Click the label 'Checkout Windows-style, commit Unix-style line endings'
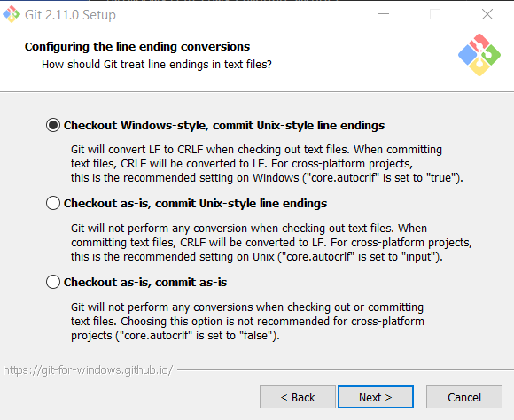 [224, 126]
